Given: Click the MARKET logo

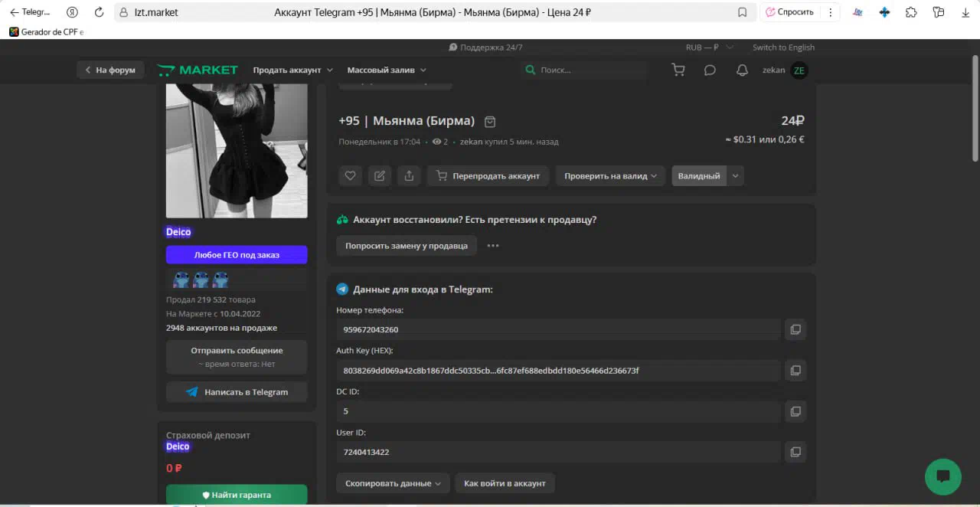Looking at the screenshot, I should click(x=198, y=70).
